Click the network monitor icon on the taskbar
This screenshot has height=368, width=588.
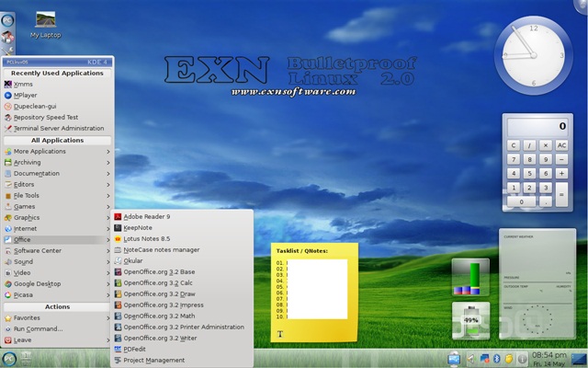(x=454, y=359)
